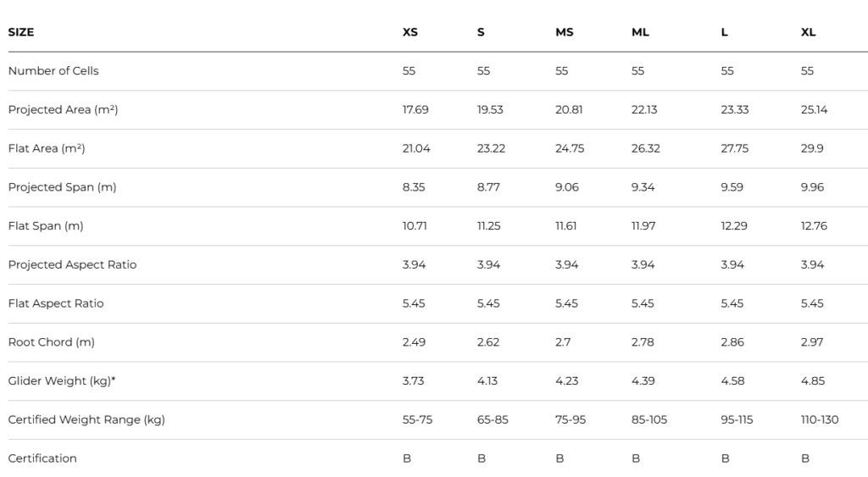This screenshot has height=477, width=868.
Task: Select the XL size column header
Action: click(809, 32)
